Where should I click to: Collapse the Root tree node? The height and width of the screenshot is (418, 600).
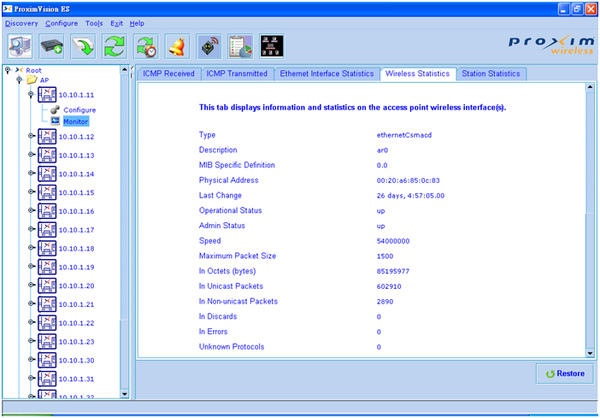7,70
